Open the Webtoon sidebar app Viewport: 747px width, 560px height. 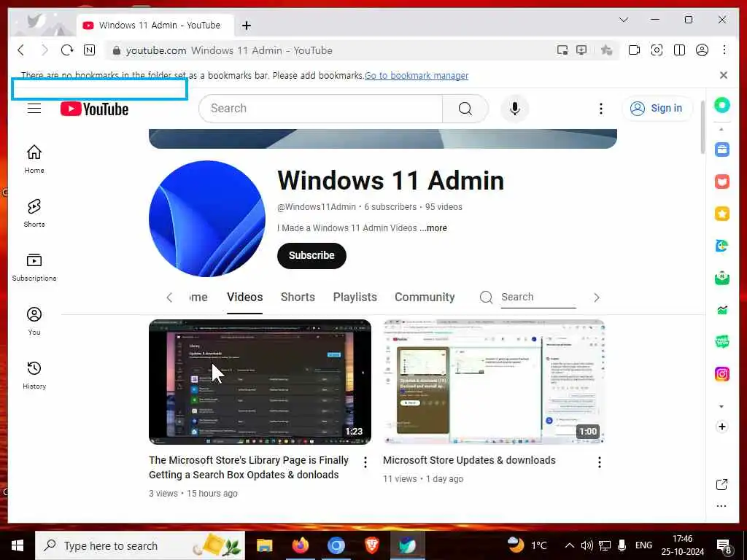721,342
